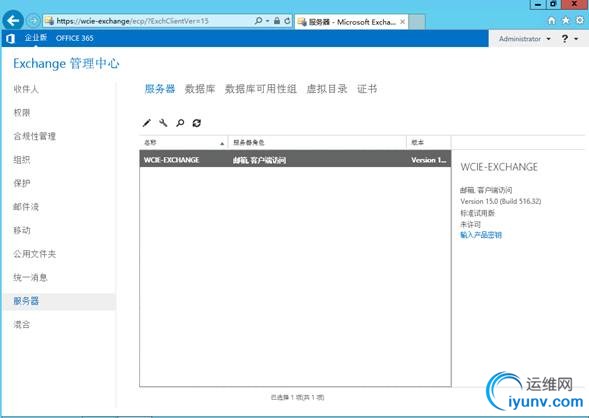589x418 pixels.
Task: Go to 混合 in left navigation
Action: click(x=21, y=324)
